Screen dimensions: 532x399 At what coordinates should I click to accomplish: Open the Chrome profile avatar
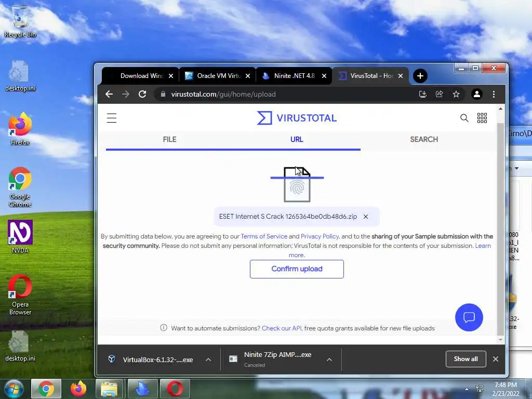pos(477,94)
